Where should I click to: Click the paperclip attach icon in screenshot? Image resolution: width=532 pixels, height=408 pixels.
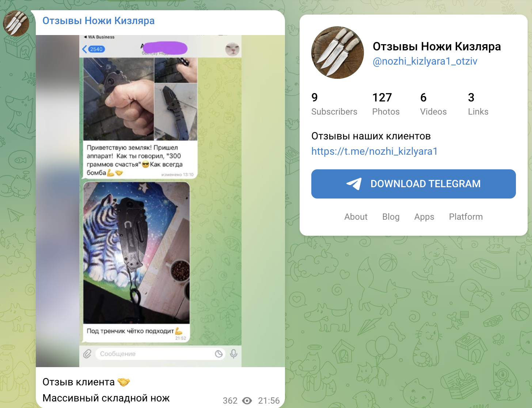87,354
